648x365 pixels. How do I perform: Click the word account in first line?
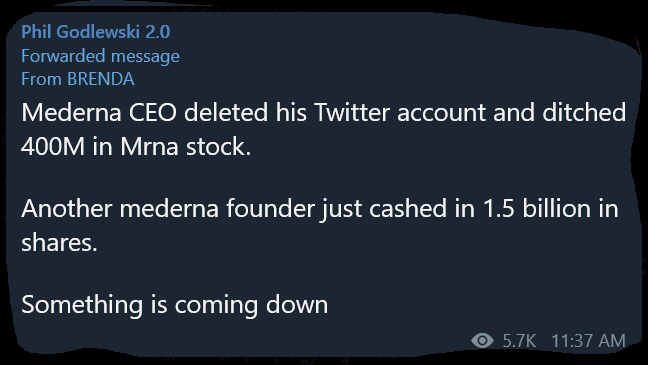pyautogui.click(x=441, y=113)
